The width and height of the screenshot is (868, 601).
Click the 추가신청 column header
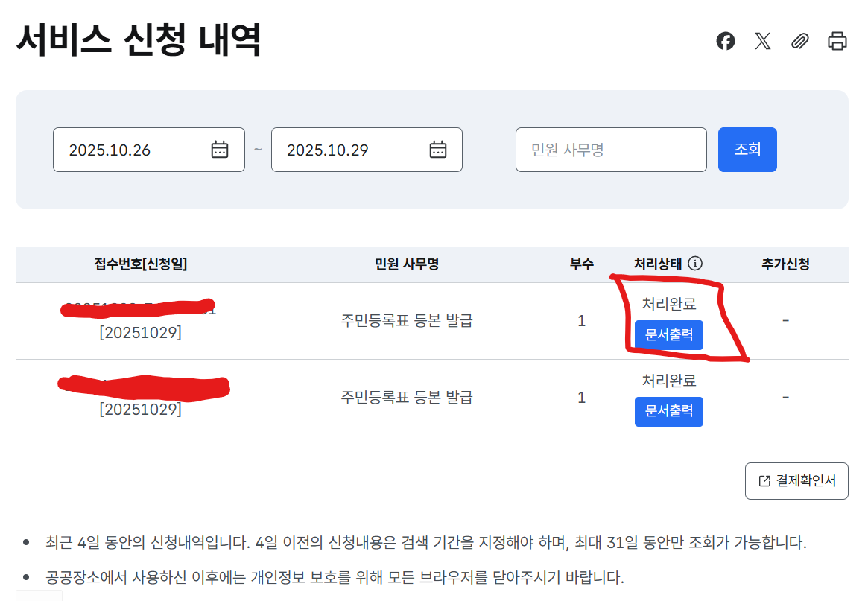point(785,264)
